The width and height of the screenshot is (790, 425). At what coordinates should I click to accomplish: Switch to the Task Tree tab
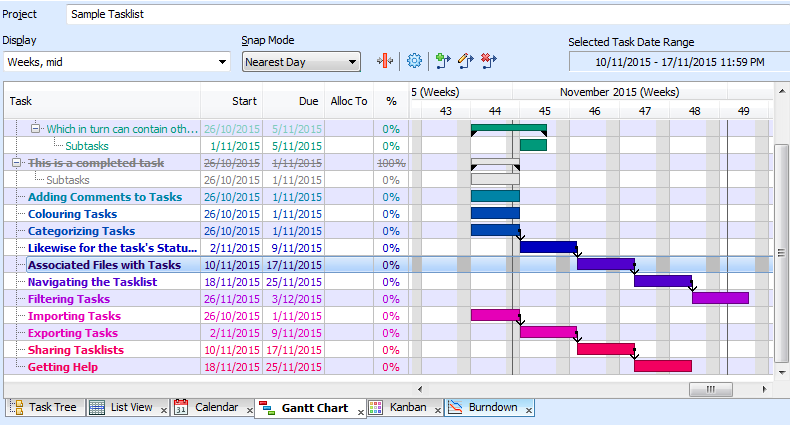(x=46, y=407)
